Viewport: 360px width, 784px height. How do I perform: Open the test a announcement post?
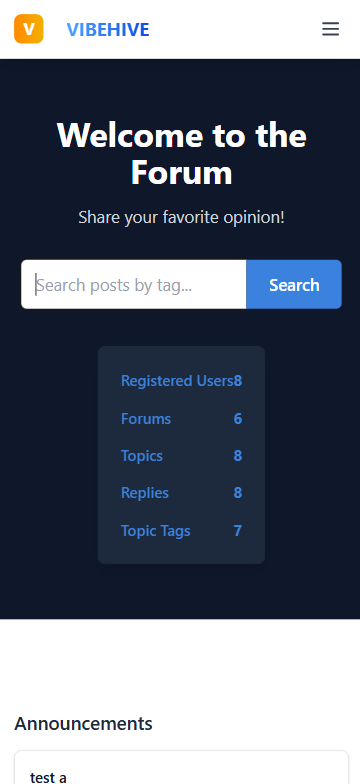tap(48, 777)
